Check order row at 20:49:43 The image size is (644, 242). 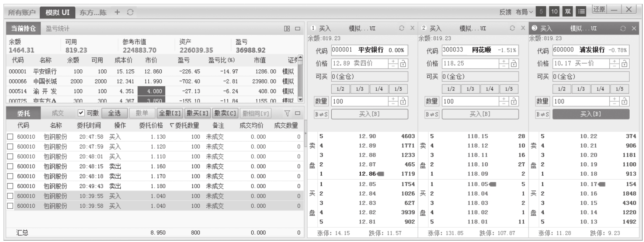coord(10,186)
